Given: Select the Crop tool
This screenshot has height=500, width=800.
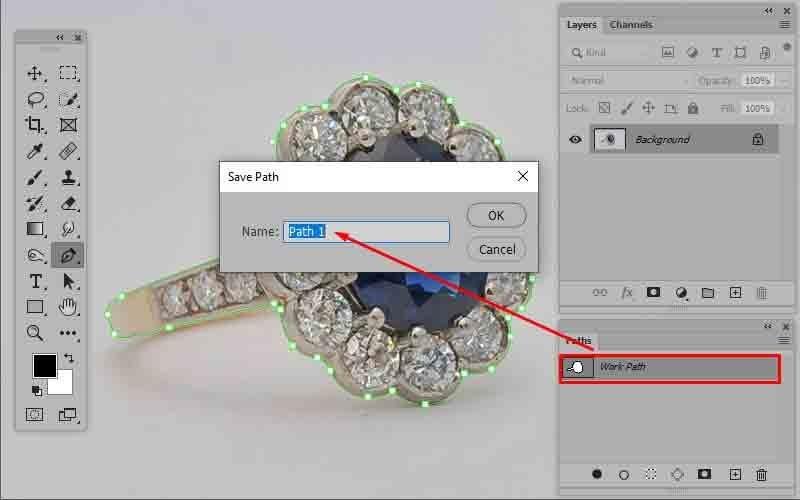Looking at the screenshot, I should (35, 125).
